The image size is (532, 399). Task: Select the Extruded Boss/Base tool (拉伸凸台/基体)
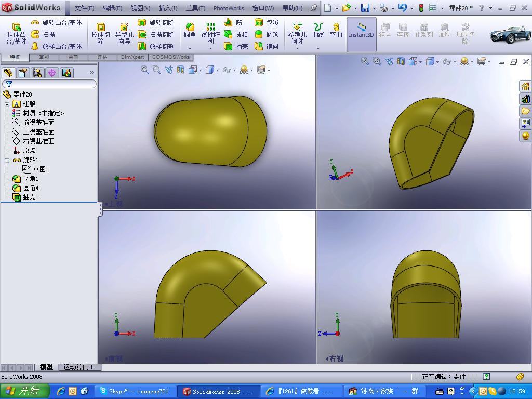click(16, 34)
